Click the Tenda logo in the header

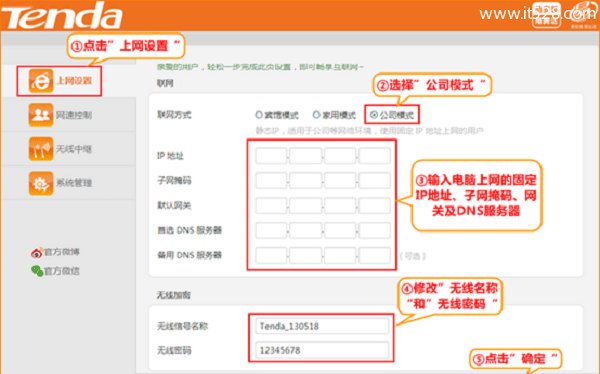point(62,16)
